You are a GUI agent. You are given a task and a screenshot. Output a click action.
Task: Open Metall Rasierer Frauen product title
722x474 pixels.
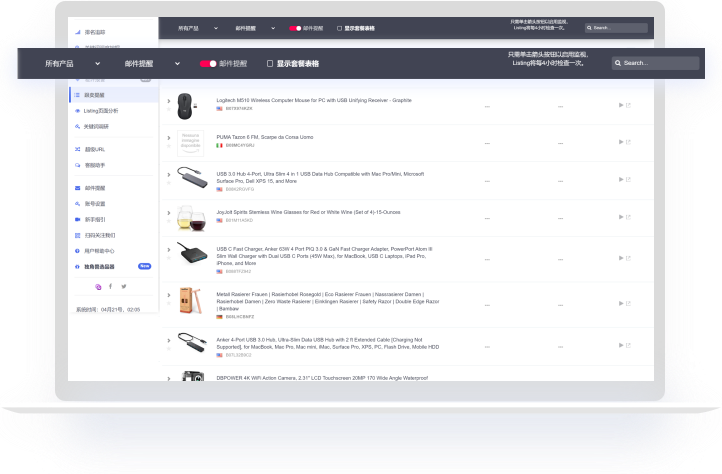[328, 301]
